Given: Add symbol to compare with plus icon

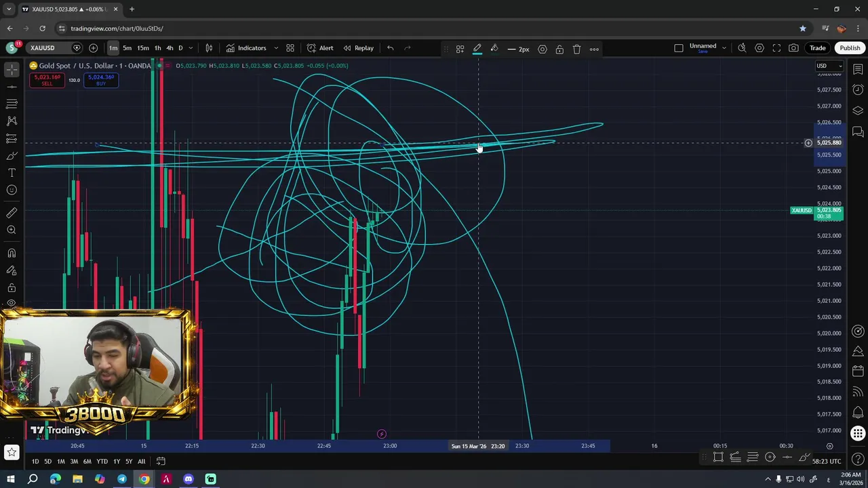Looking at the screenshot, I should (93, 48).
